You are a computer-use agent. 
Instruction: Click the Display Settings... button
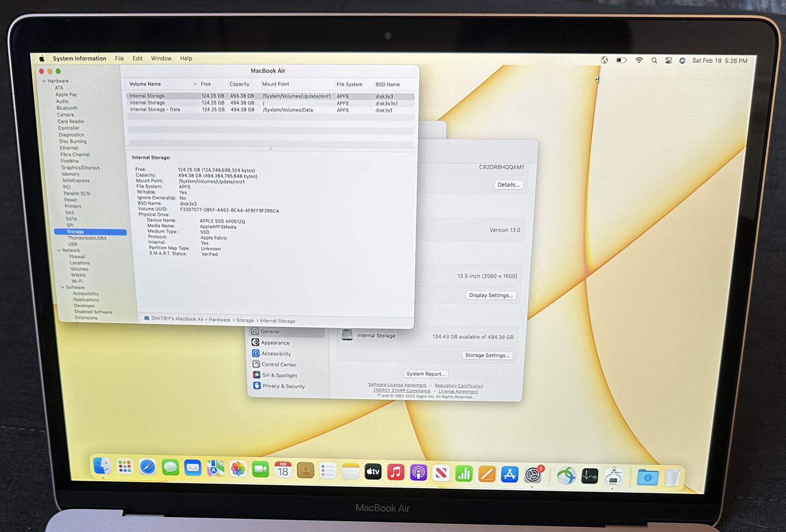pyautogui.click(x=491, y=295)
